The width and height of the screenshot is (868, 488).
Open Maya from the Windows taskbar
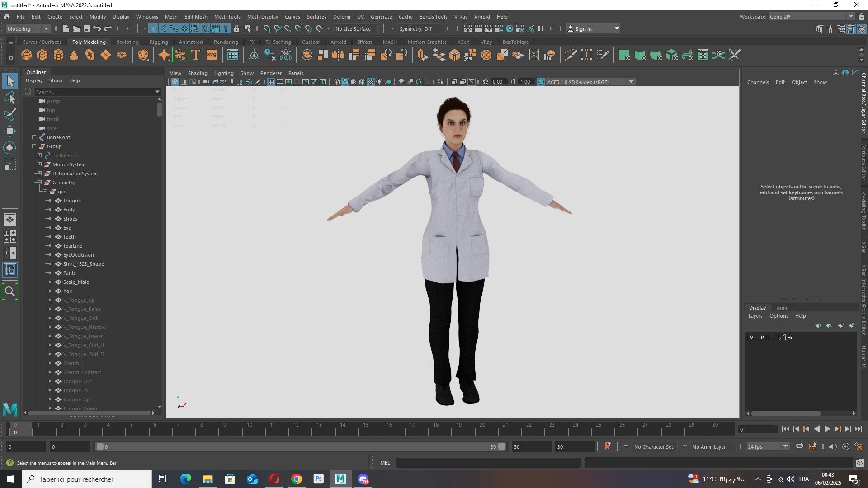[x=341, y=479]
